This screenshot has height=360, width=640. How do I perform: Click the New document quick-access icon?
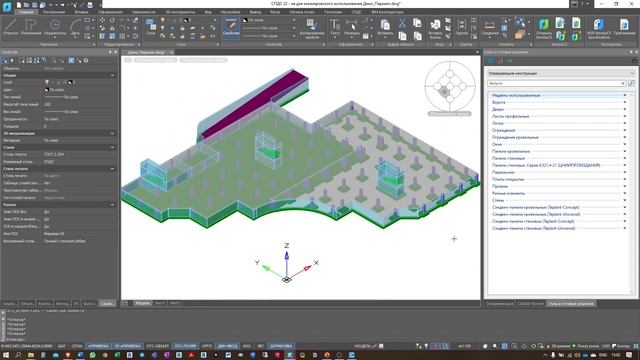[x=19, y=5]
